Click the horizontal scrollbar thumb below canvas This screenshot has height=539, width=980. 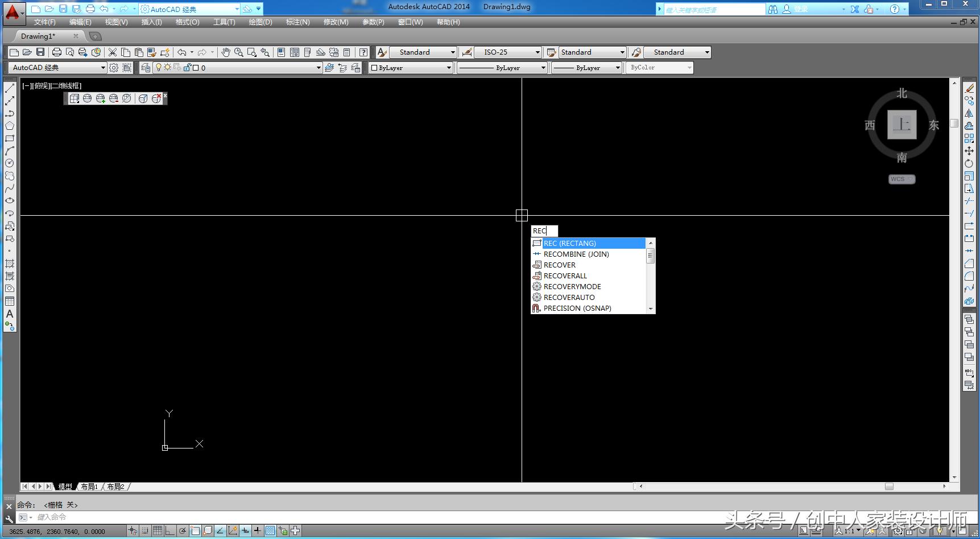tap(889, 487)
